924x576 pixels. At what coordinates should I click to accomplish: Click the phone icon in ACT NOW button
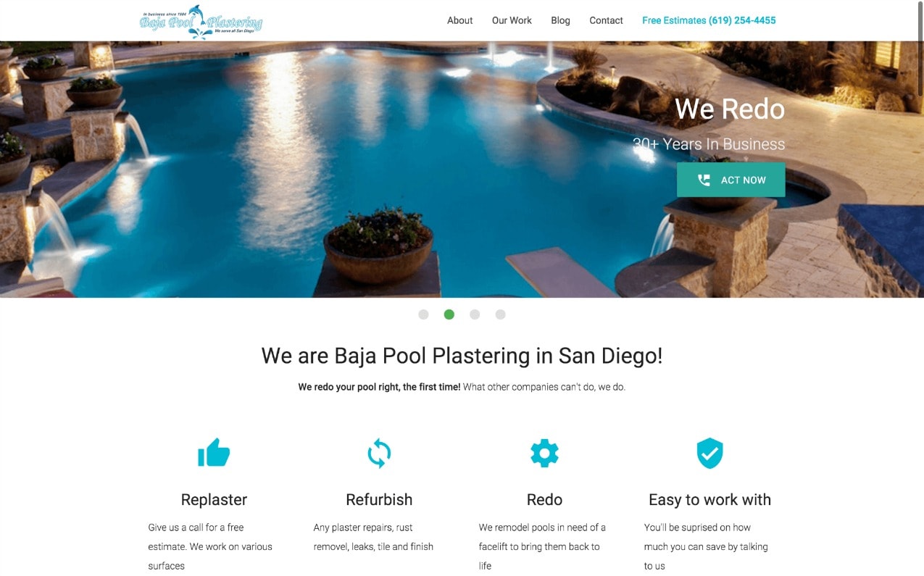(x=704, y=180)
